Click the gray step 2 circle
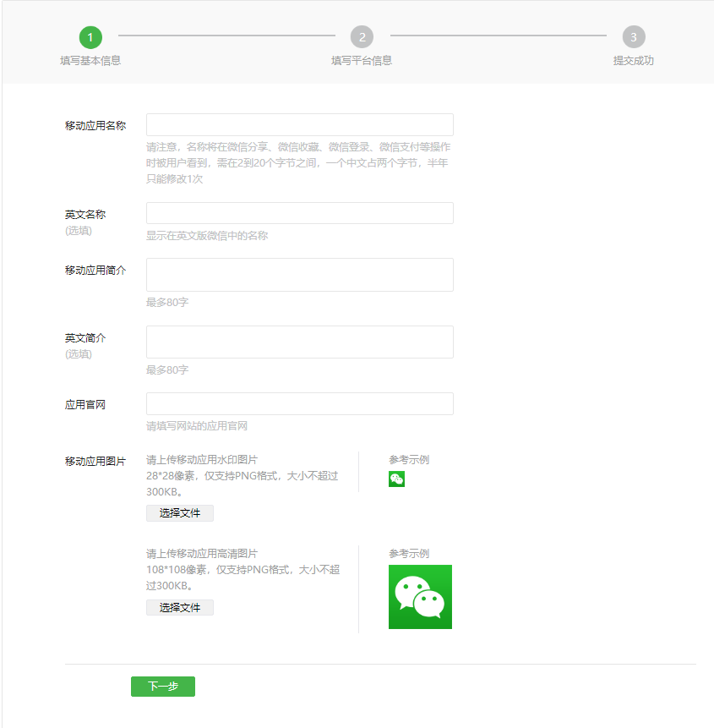Image resolution: width=714 pixels, height=728 pixels. click(x=362, y=37)
